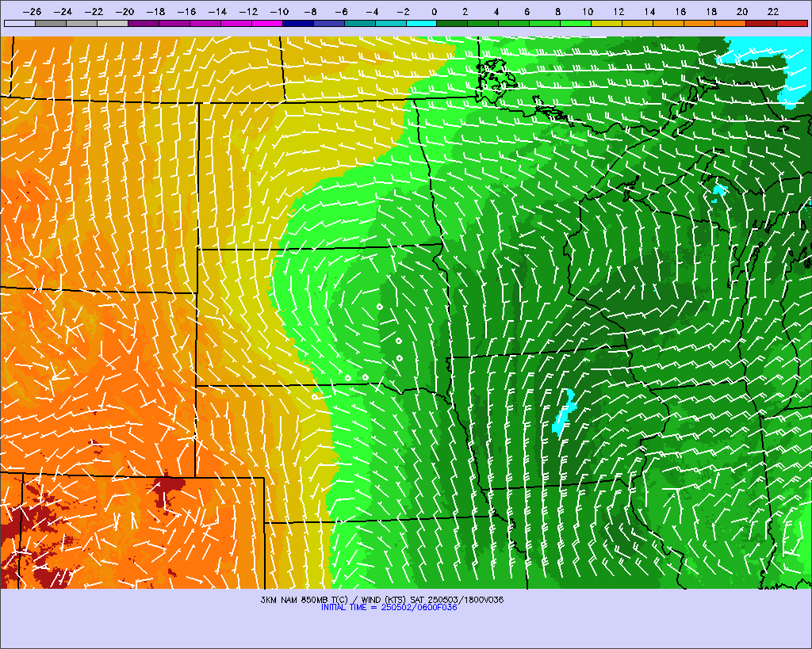This screenshot has width=812, height=649.
Task: Pick the orange 18 to 20 legend swatch
Action: [730, 23]
